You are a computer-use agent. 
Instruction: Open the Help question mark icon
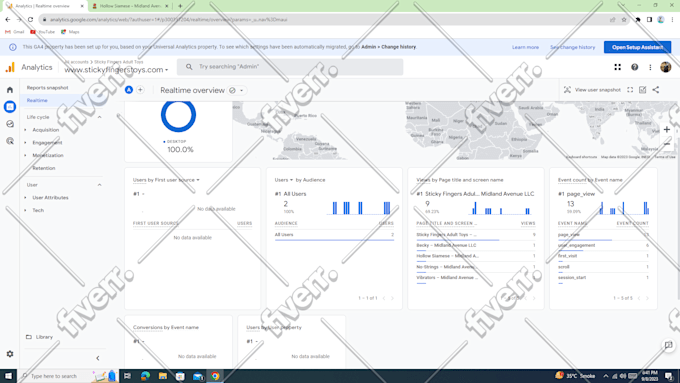[634, 67]
